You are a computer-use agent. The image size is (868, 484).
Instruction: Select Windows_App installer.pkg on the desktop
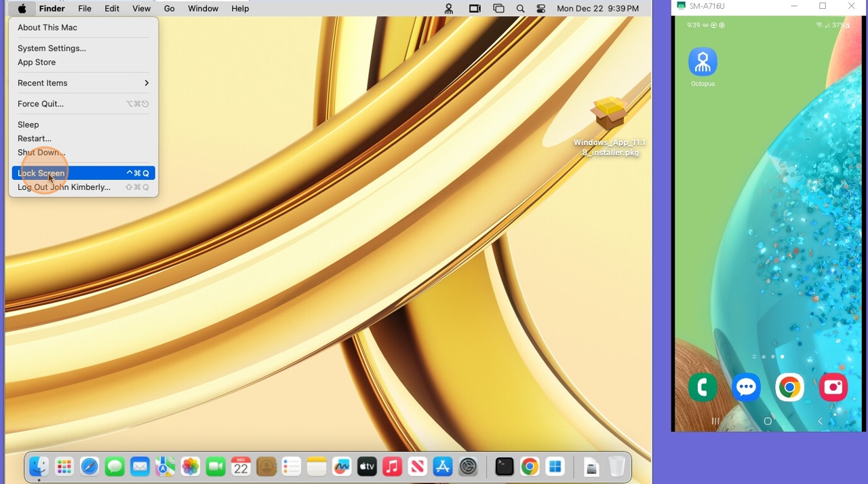[610, 126]
